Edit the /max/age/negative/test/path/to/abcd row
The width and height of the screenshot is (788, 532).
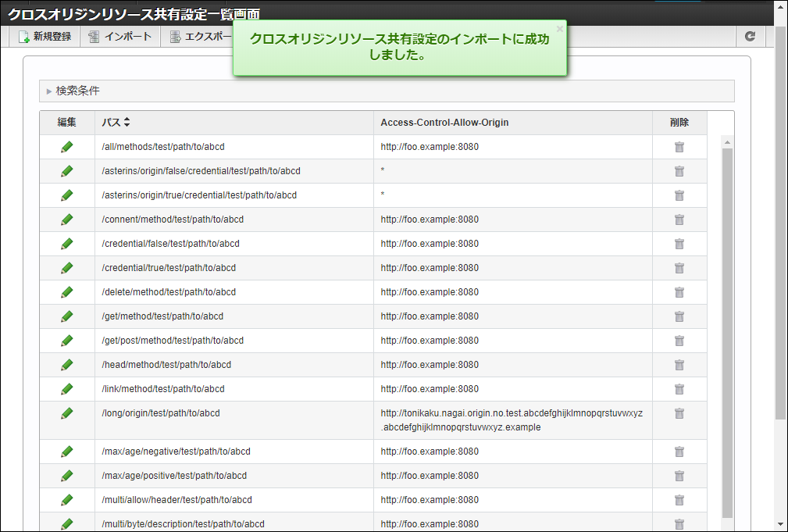66,452
